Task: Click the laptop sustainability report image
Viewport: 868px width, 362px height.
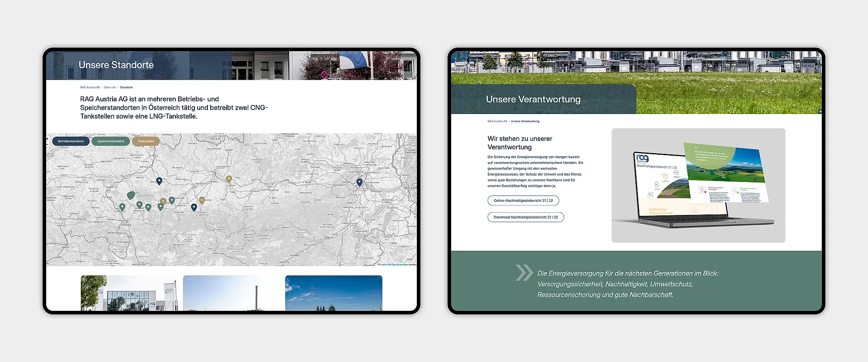Action: [x=698, y=186]
